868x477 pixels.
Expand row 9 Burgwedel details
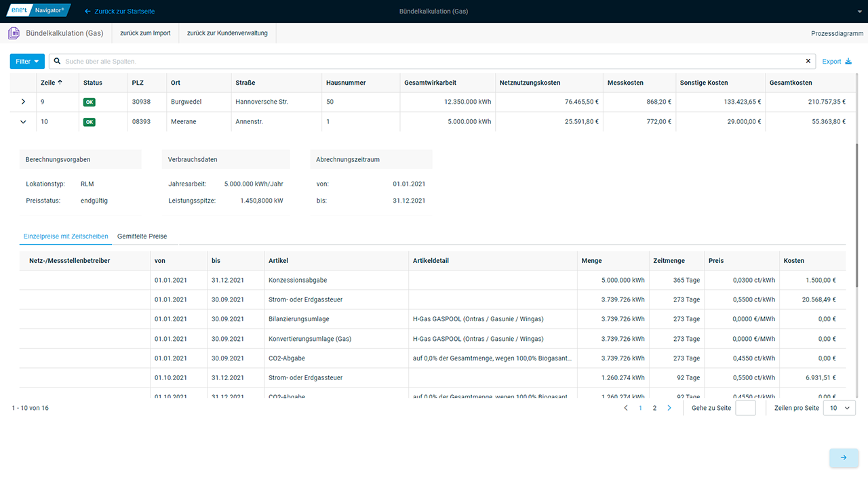pos(23,102)
